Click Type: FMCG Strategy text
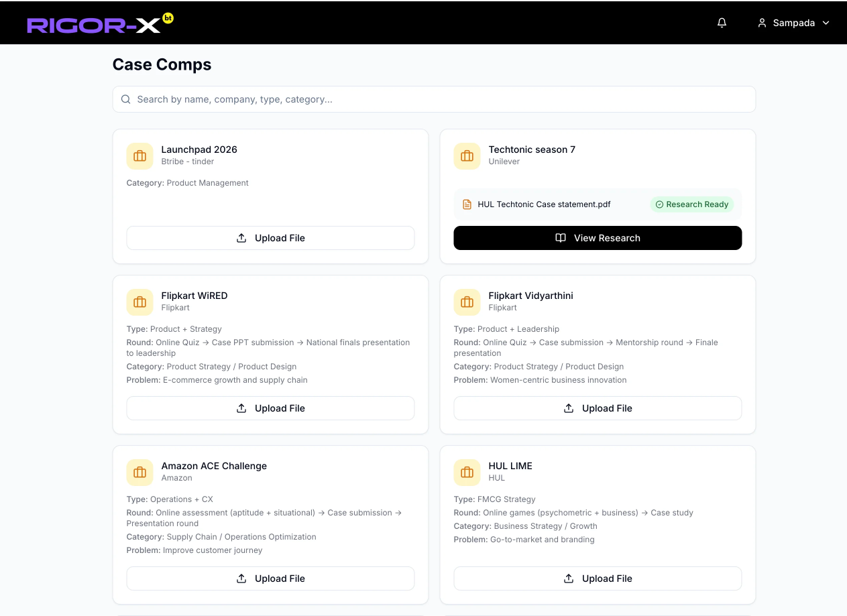This screenshot has height=616, width=847. point(495,499)
